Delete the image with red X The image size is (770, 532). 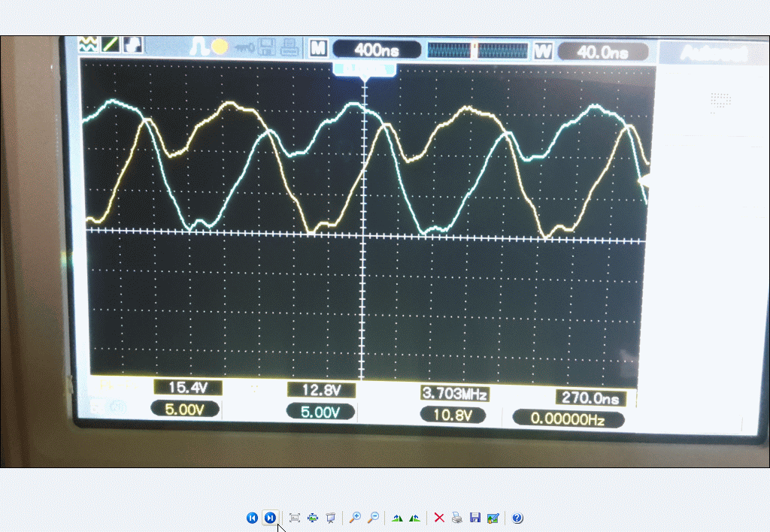(439, 518)
